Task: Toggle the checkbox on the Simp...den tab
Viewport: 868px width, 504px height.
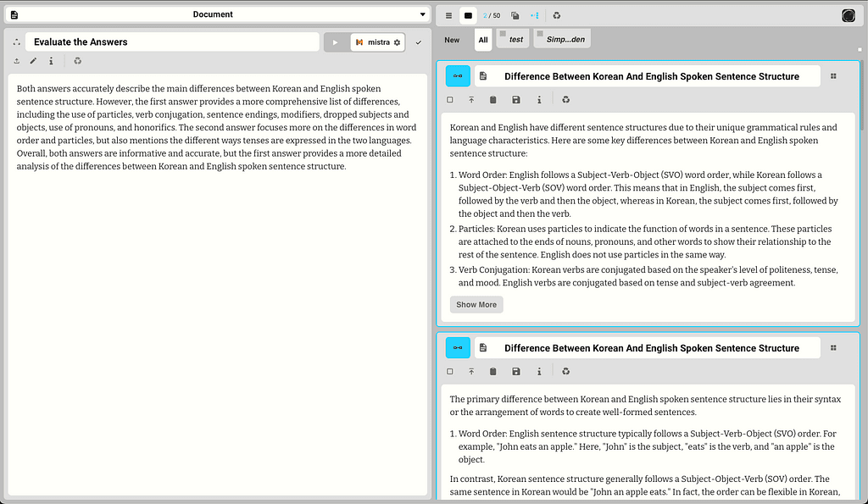Action: tap(540, 34)
